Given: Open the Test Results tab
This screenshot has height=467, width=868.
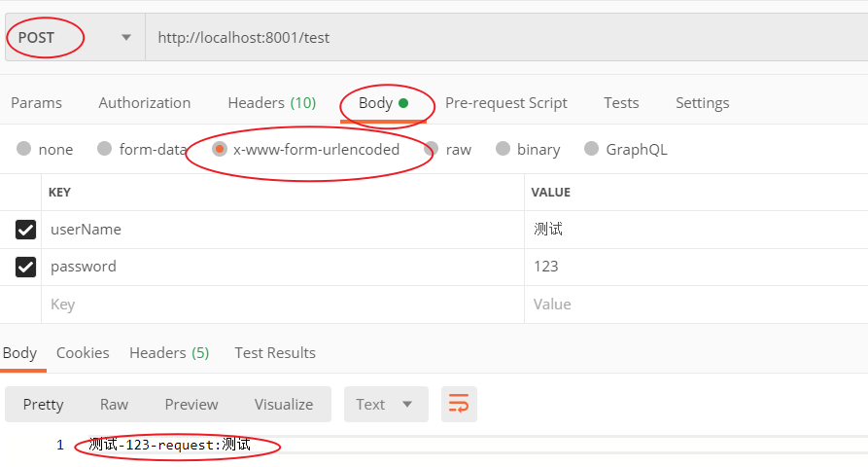Looking at the screenshot, I should (x=275, y=353).
